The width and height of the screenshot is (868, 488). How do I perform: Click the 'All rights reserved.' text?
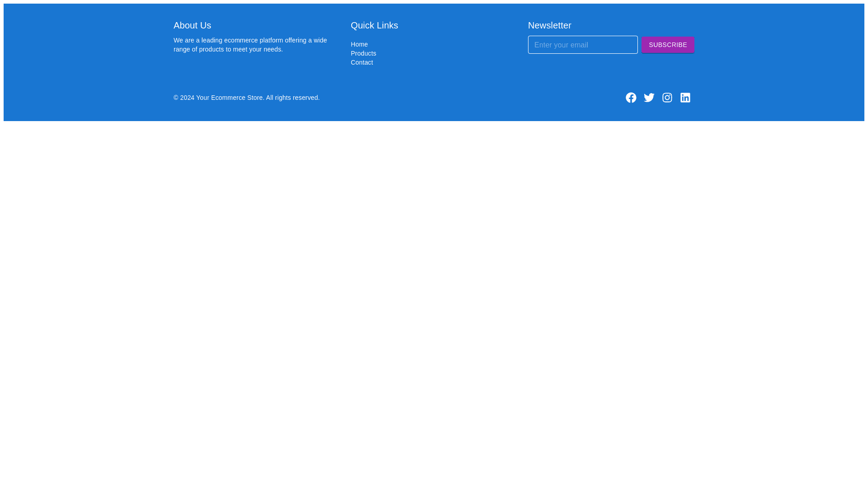tap(292, 98)
